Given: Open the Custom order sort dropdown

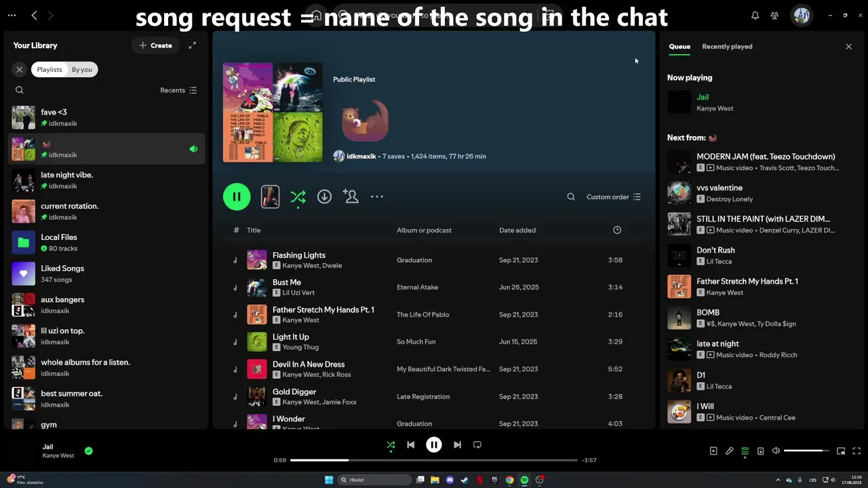Looking at the screenshot, I should click(x=614, y=197).
